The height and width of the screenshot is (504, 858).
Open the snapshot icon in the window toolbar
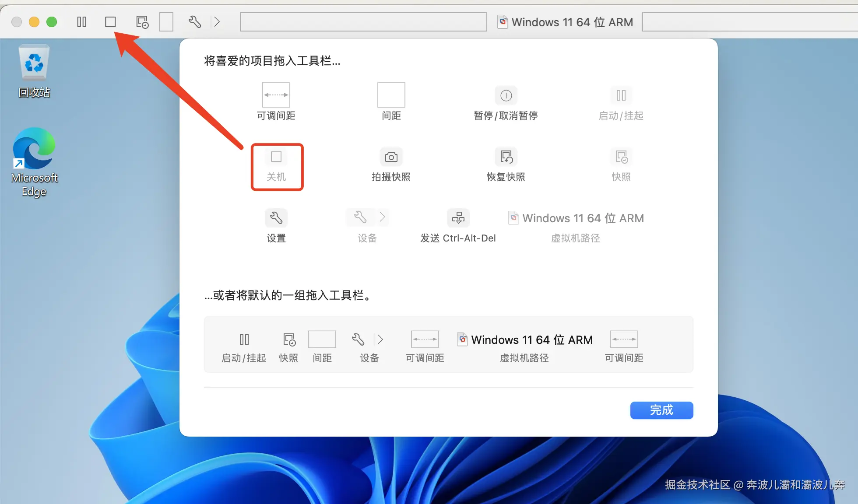(142, 22)
